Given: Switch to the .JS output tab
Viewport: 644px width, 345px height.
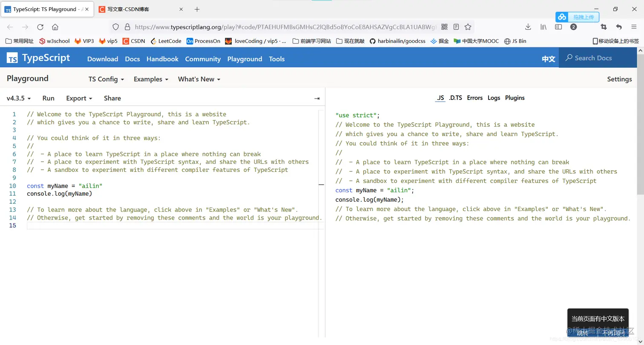Looking at the screenshot, I should [x=440, y=98].
